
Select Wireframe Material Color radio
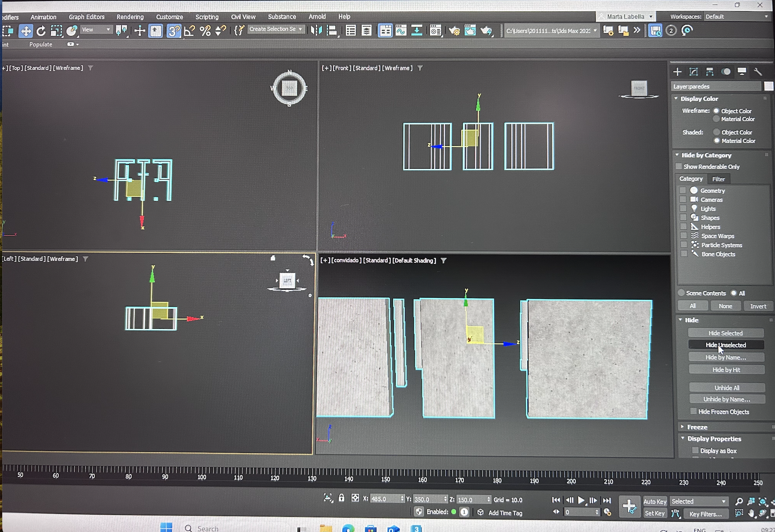[x=716, y=119]
